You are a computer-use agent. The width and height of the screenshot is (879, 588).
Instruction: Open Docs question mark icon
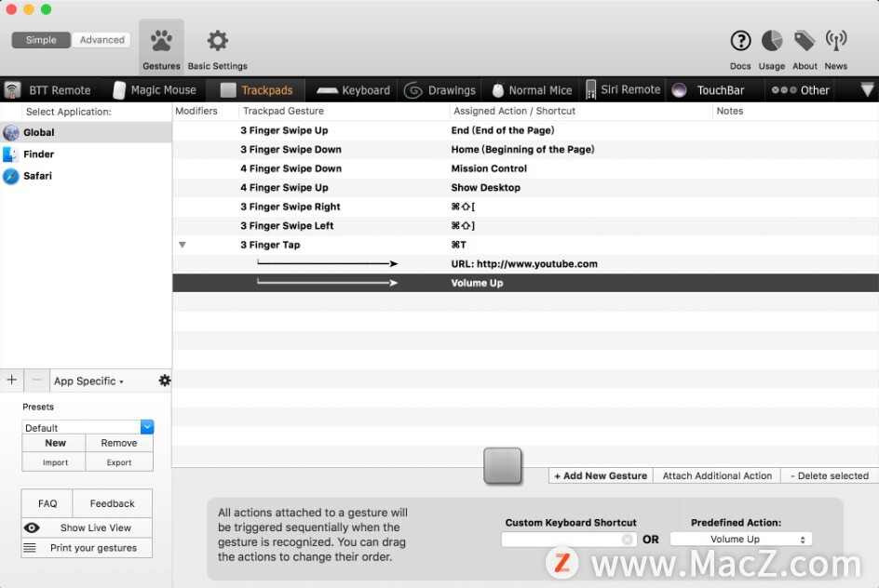(x=740, y=40)
